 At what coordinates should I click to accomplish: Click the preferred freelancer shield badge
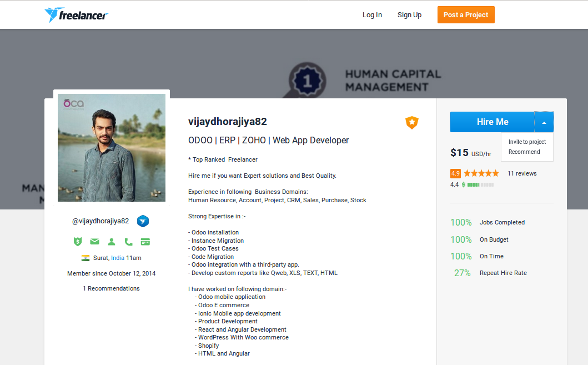pos(412,122)
